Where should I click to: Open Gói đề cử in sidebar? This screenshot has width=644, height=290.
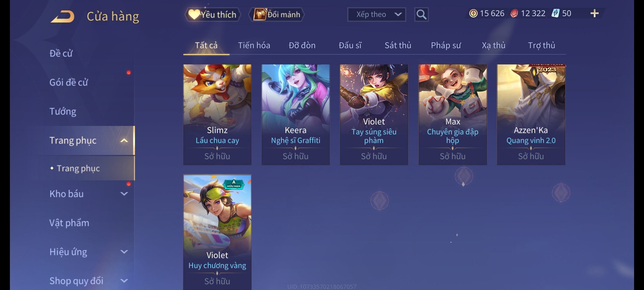click(x=69, y=82)
